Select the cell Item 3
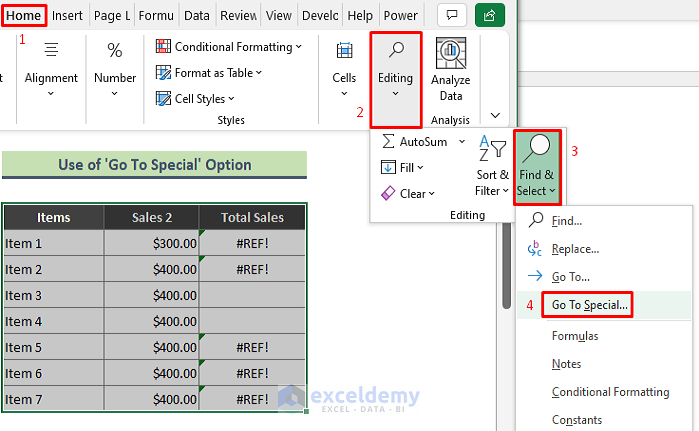The image size is (699, 431). pos(53,295)
